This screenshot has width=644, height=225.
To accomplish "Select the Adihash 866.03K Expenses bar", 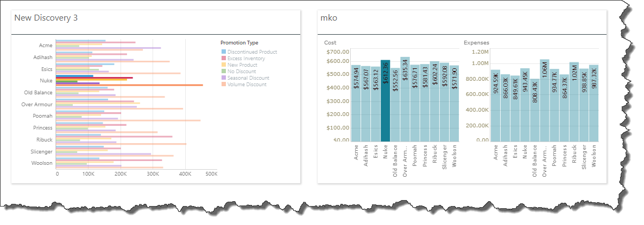I will (505, 108).
